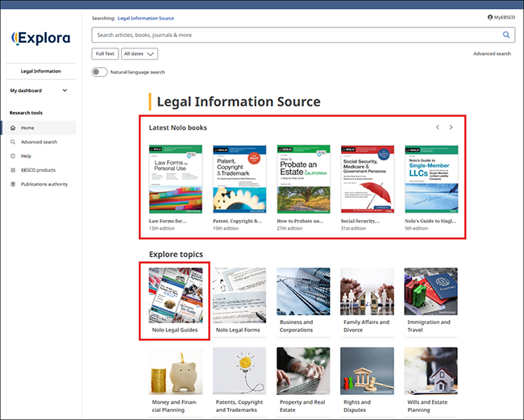Screen dimensions: 524x420
Task: Click the Nolo Legal Guides label
Action: point(175,330)
